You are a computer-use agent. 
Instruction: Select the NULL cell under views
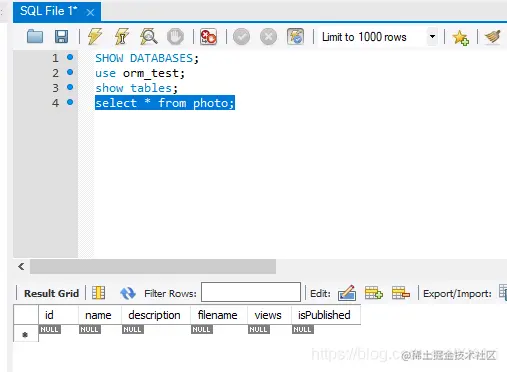coord(259,329)
